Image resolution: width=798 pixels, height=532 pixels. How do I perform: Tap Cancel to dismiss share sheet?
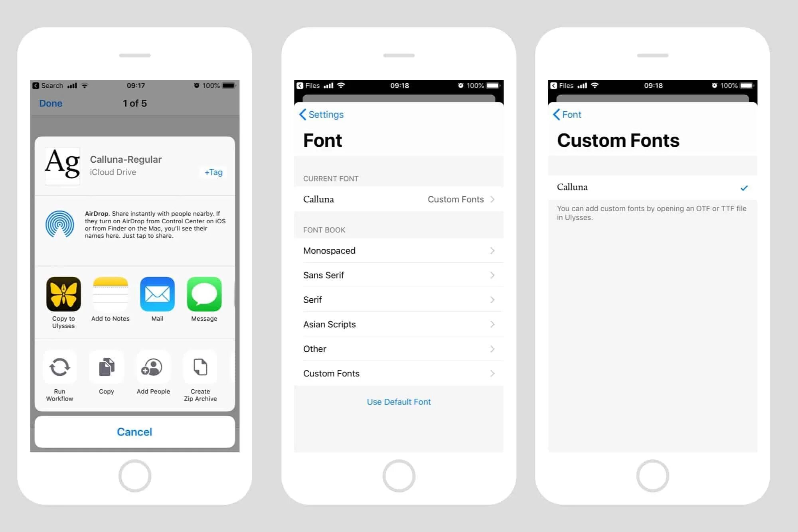click(x=135, y=431)
